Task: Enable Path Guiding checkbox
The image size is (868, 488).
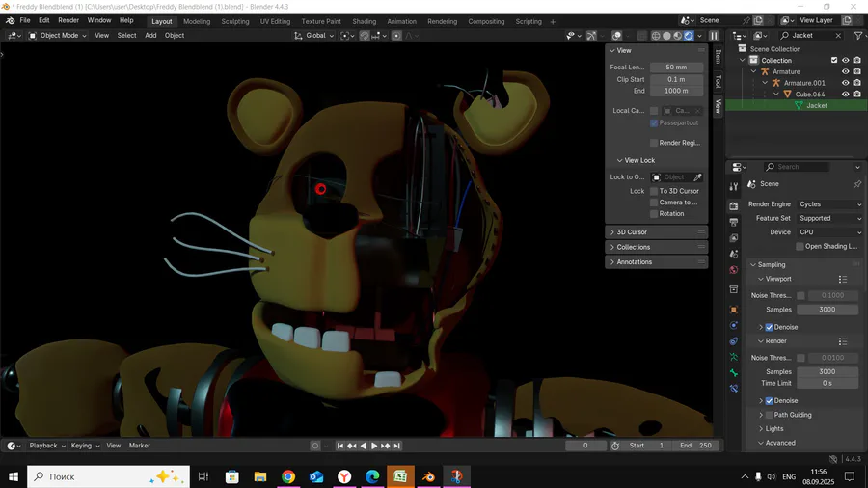Action: tap(769, 415)
